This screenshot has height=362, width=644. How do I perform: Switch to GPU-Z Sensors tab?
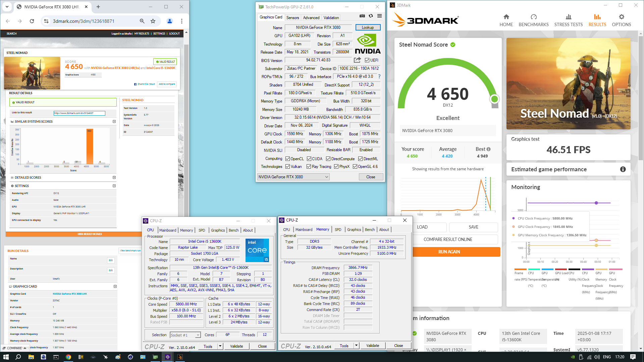(x=292, y=18)
